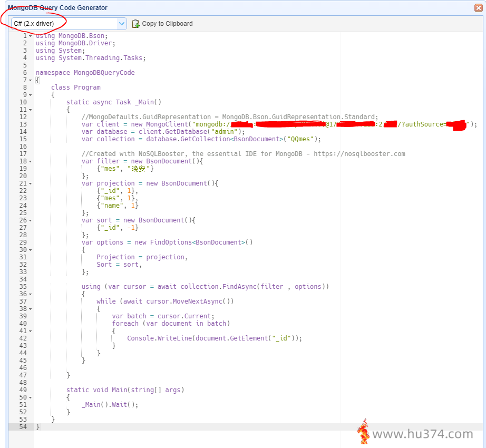
Task: Click the {"_id", 1} projection entry
Action: [117, 191]
